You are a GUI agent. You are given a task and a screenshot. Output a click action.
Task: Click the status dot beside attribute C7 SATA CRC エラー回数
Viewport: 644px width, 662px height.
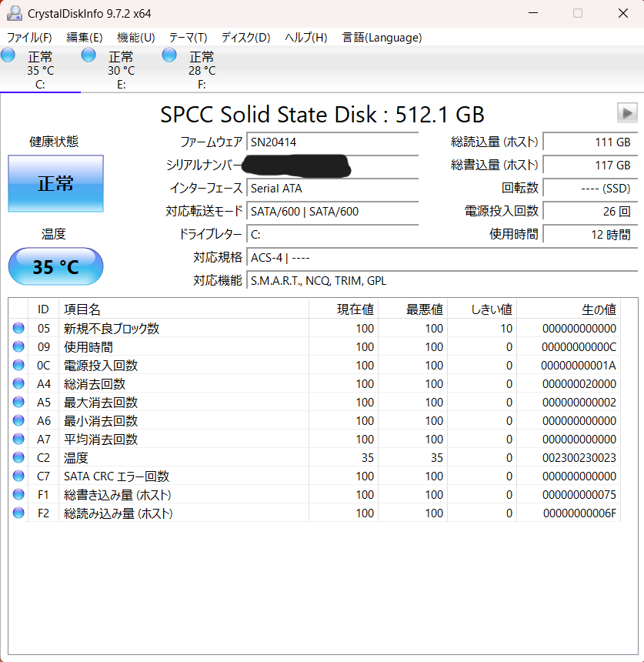(x=18, y=476)
